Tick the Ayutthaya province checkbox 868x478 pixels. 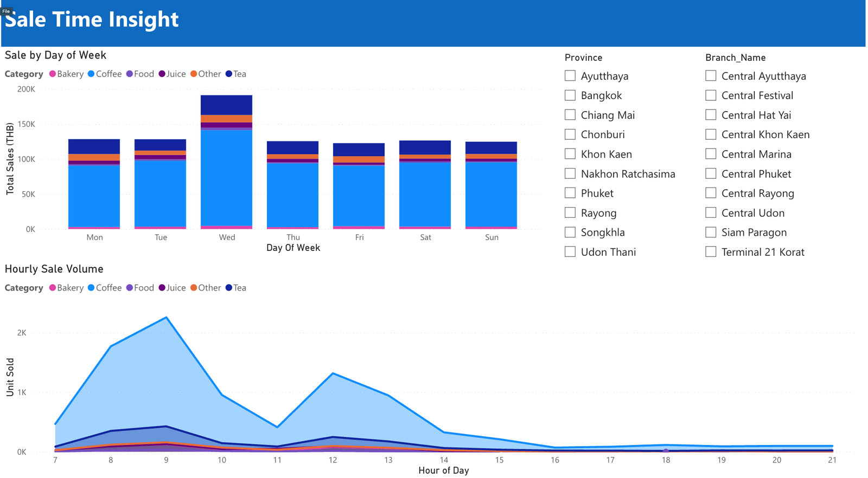coord(570,75)
